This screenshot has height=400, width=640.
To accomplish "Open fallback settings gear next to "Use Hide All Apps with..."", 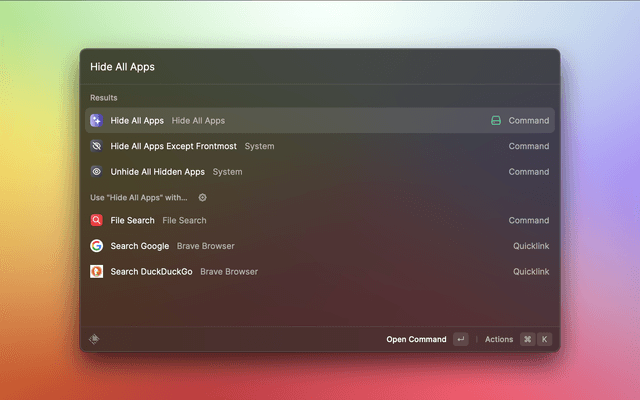I will [x=202, y=198].
